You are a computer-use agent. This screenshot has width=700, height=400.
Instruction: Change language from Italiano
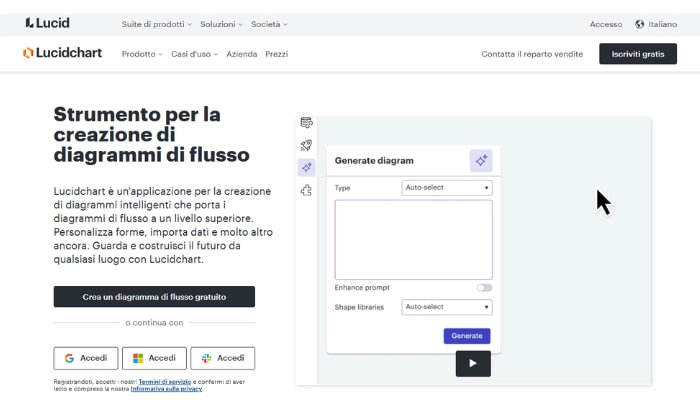coord(662,24)
